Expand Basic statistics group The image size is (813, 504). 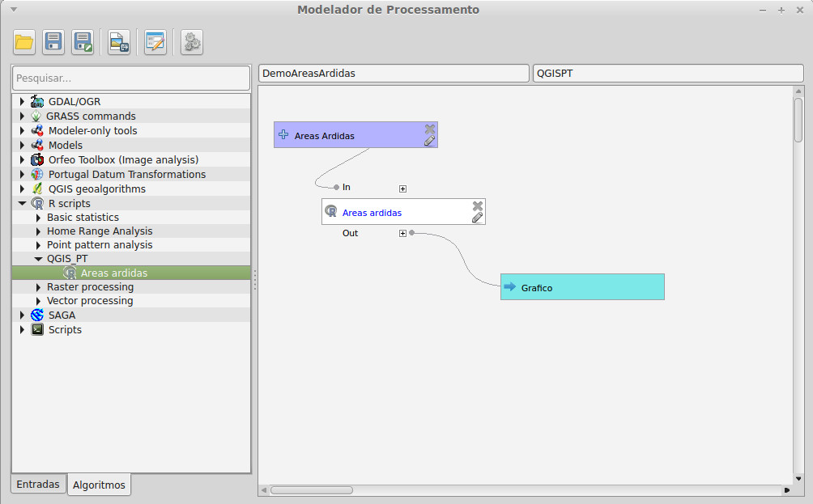click(x=38, y=217)
